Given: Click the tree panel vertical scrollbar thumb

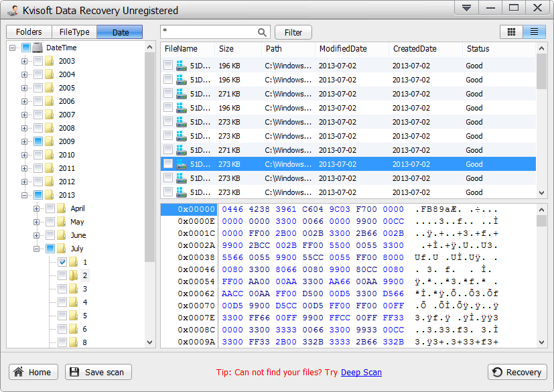Looking at the screenshot, I should coord(150,157).
